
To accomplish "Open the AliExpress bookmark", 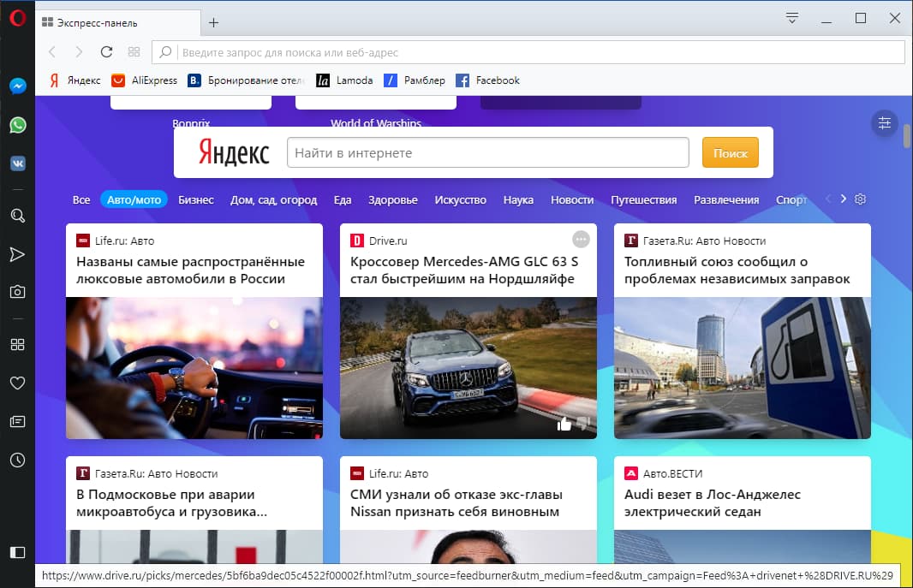I will point(145,80).
